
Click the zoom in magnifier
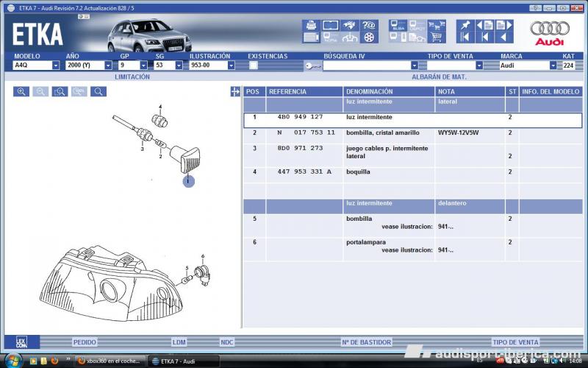(21, 91)
